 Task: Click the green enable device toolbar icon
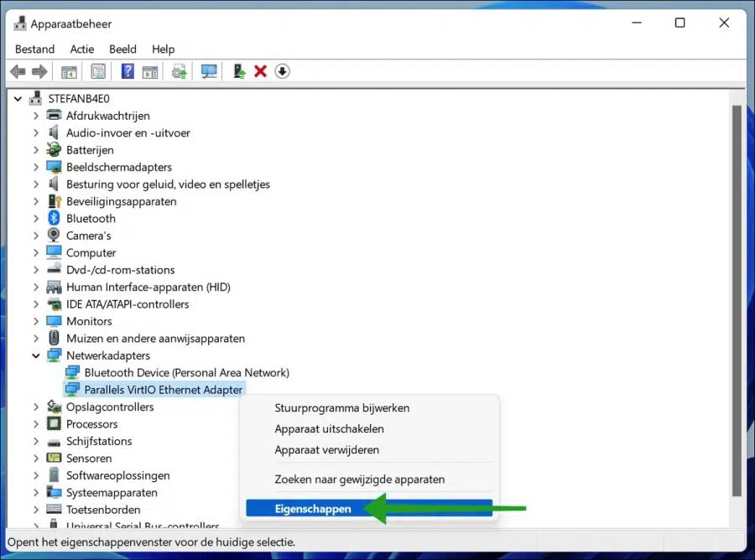[x=239, y=71]
